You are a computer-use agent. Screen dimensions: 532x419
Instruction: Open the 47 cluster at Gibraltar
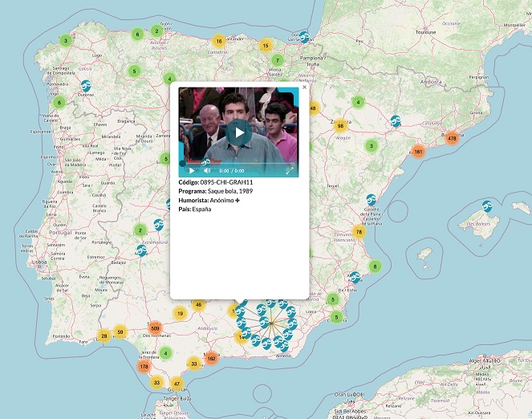click(x=177, y=384)
